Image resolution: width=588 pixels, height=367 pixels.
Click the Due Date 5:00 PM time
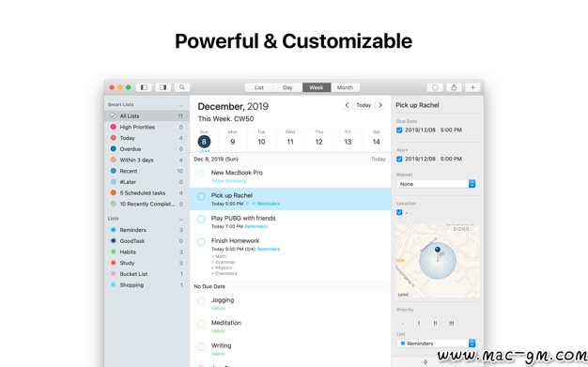tap(451, 130)
